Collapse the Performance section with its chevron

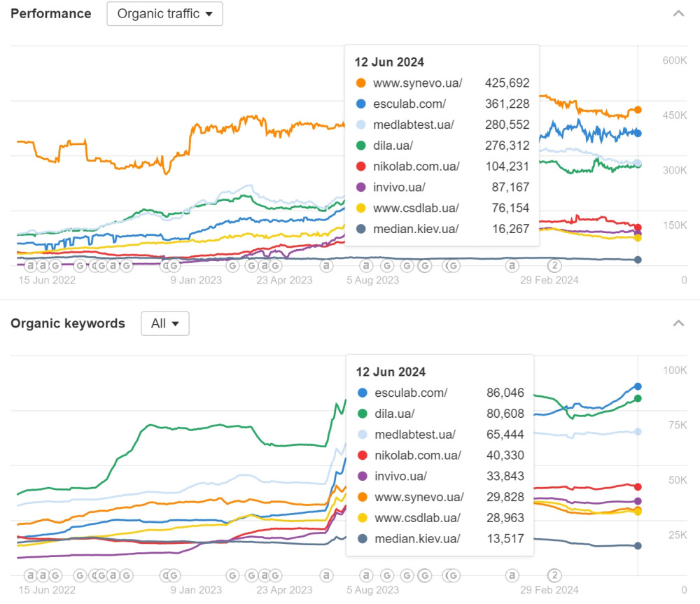coord(678,13)
